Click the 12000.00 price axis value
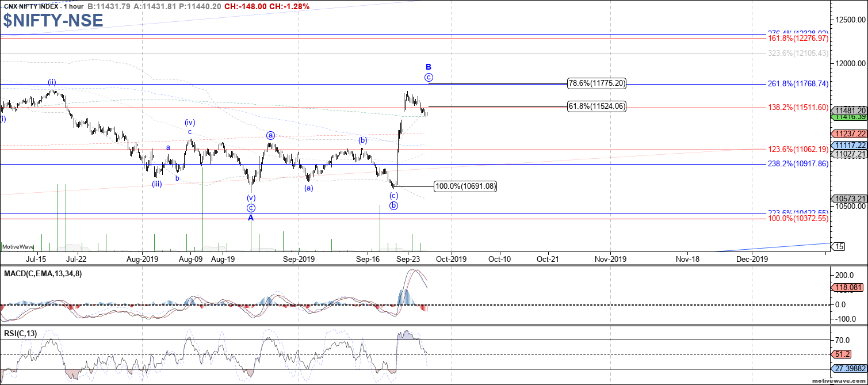Screen dimensions: 868x385 (851, 63)
